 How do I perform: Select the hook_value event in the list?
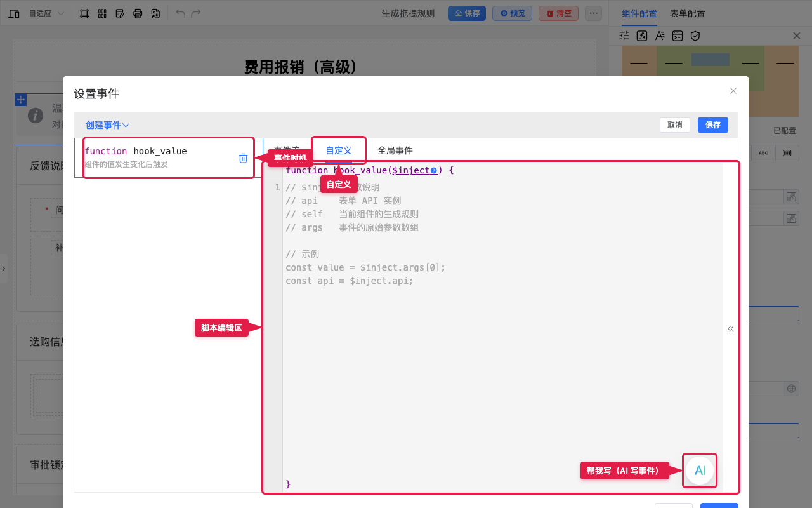coord(168,157)
